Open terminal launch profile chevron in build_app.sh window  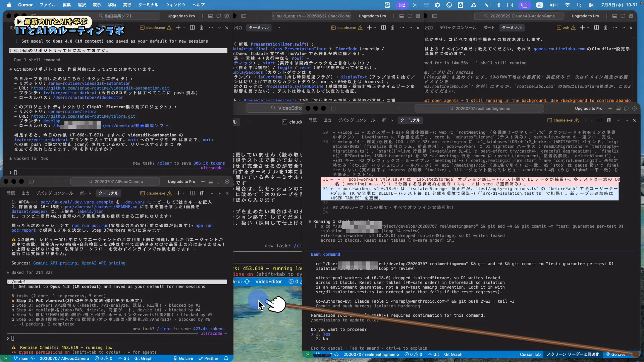[375, 27]
